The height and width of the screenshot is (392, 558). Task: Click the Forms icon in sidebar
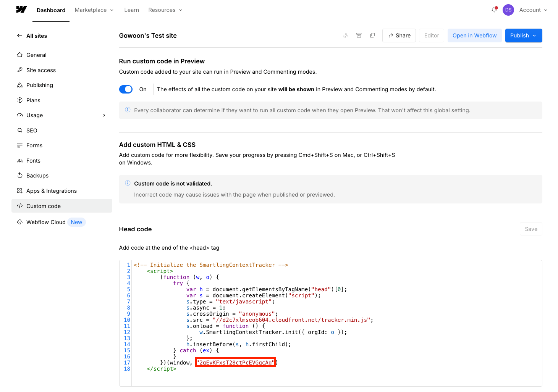[x=20, y=145]
